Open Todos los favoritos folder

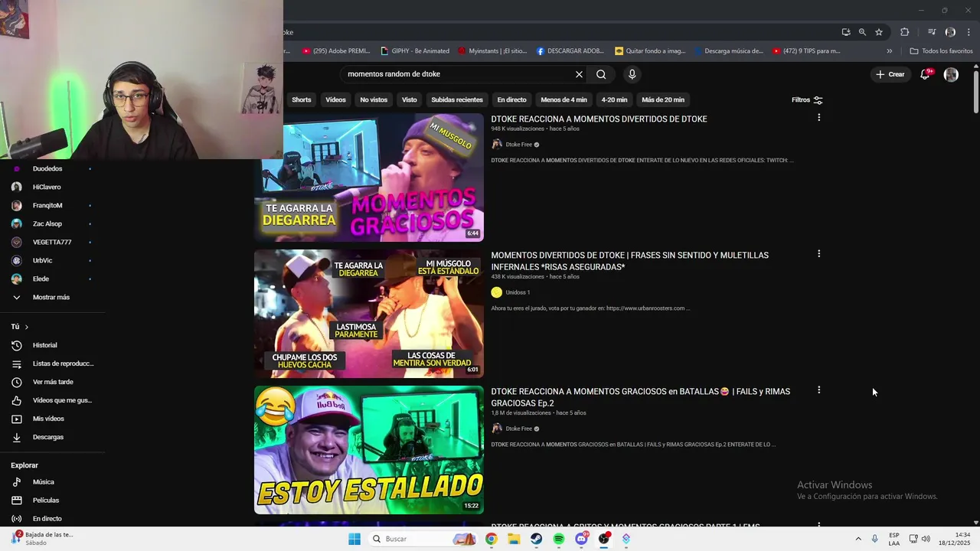pos(941,51)
